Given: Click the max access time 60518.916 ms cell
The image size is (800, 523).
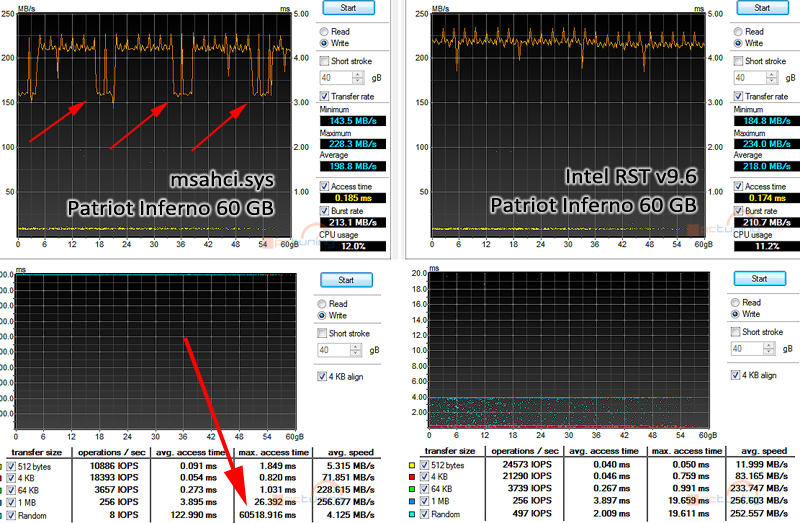Looking at the screenshot, I should [268, 515].
